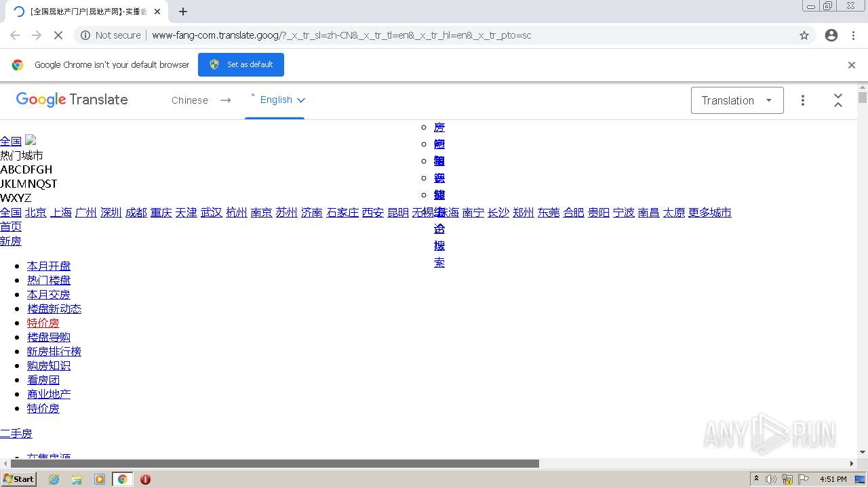
Task: Open the Chrome three-dot menu
Action: pyautogui.click(x=853, y=35)
